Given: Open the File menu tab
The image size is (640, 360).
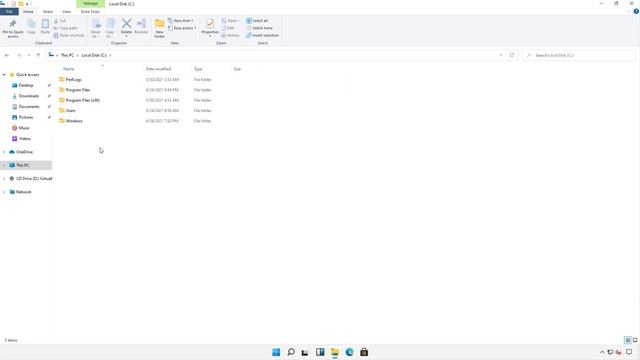Looking at the screenshot, I should click(x=9, y=11).
